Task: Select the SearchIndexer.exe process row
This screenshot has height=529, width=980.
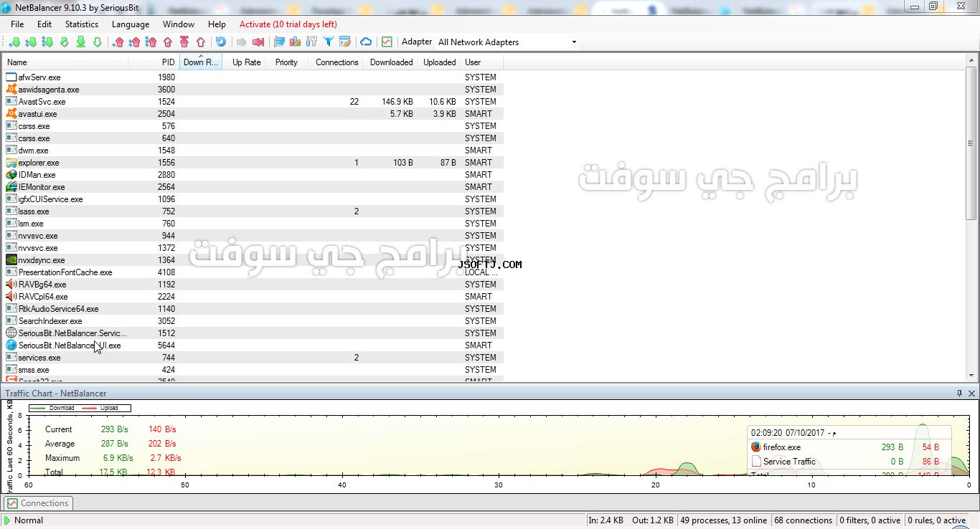Action: click(253, 321)
